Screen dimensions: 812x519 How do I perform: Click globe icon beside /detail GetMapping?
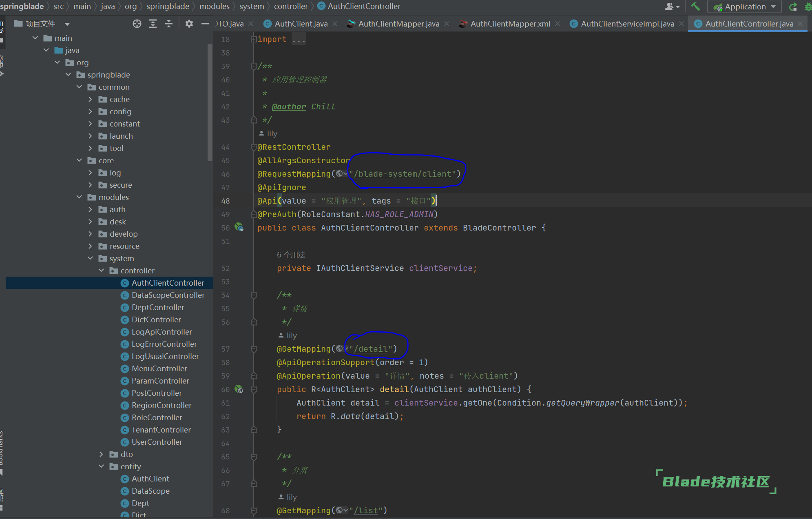pos(339,349)
